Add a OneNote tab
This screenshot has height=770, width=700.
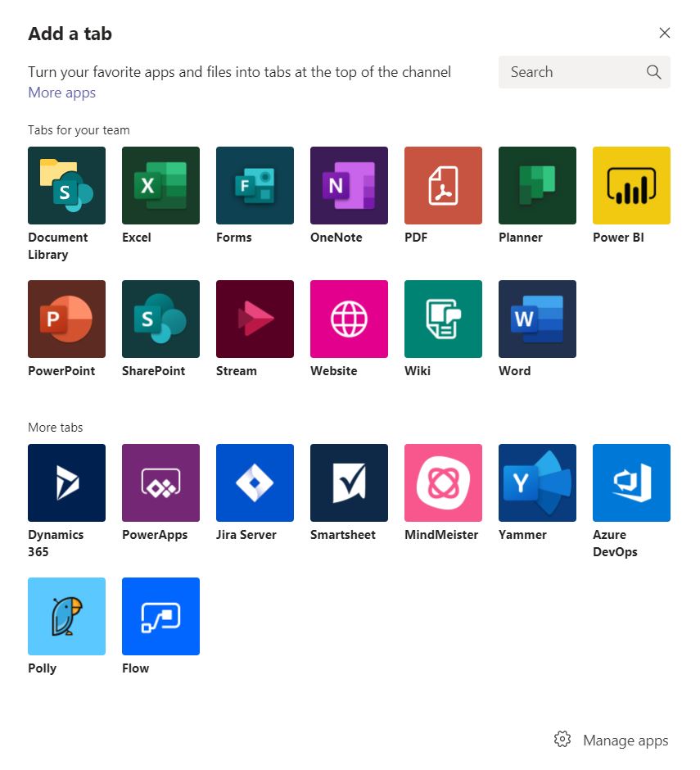[349, 186]
